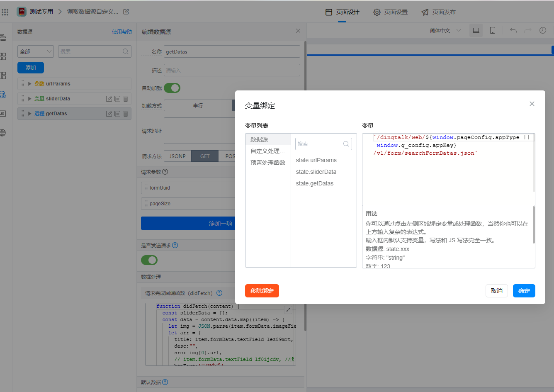Open the 全部 filter dropdown
Viewport: 554px width, 392px height.
click(x=36, y=51)
